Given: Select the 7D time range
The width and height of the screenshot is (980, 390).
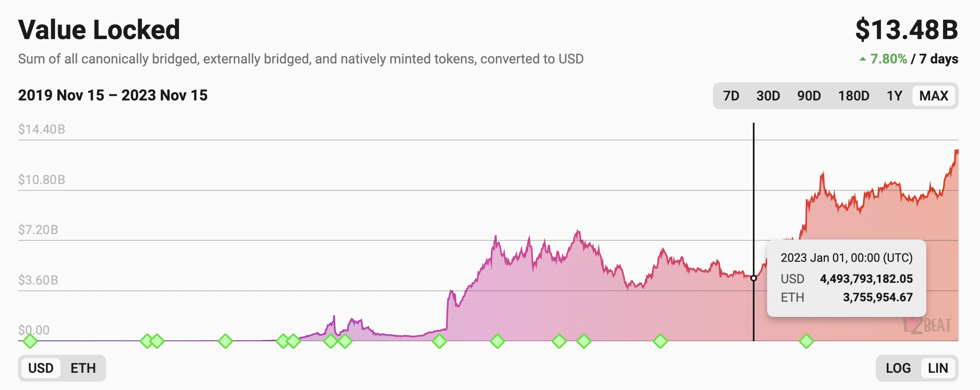Looking at the screenshot, I should click(731, 96).
